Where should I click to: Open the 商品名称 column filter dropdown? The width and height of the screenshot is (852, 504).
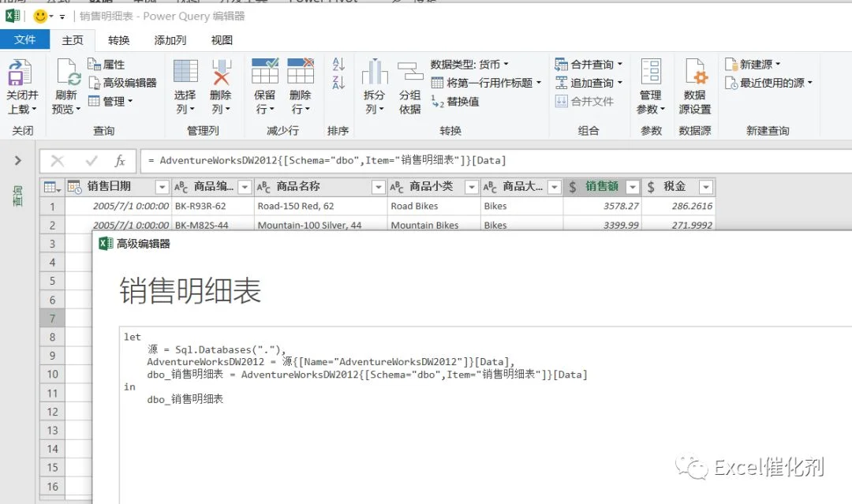[x=378, y=187]
